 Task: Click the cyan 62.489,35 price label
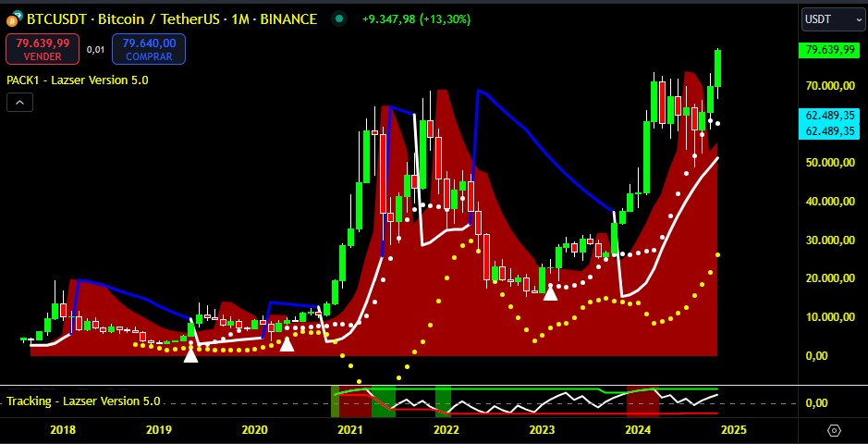point(828,117)
